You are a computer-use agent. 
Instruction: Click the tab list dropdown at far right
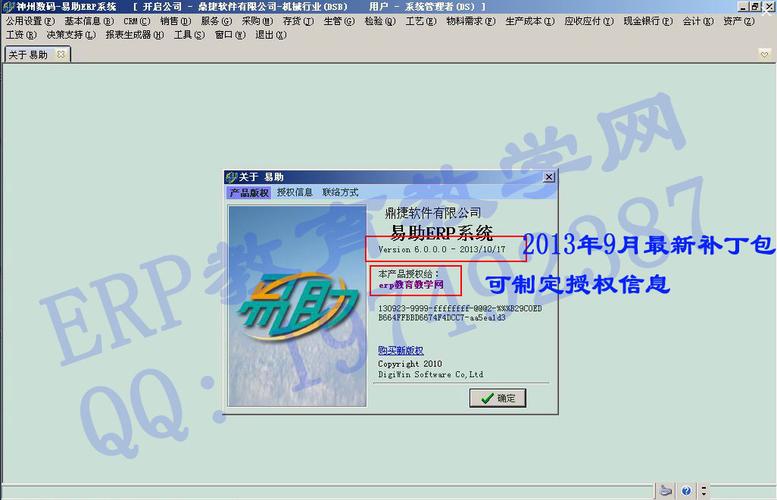tap(767, 54)
